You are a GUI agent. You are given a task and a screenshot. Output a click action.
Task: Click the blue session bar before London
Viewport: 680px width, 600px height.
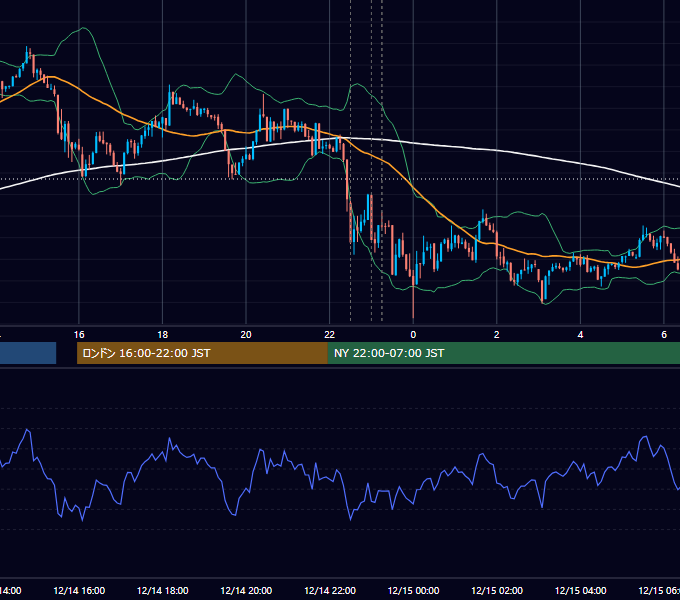[x=28, y=353]
